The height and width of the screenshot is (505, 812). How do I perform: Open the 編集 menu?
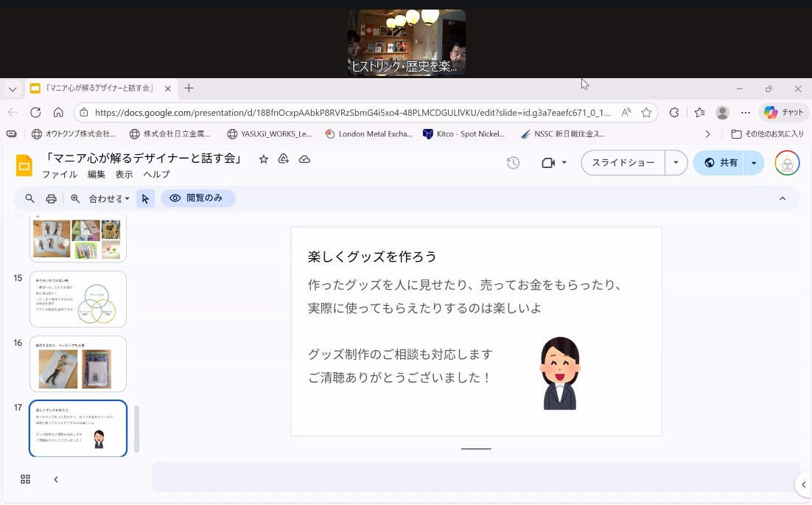point(97,175)
